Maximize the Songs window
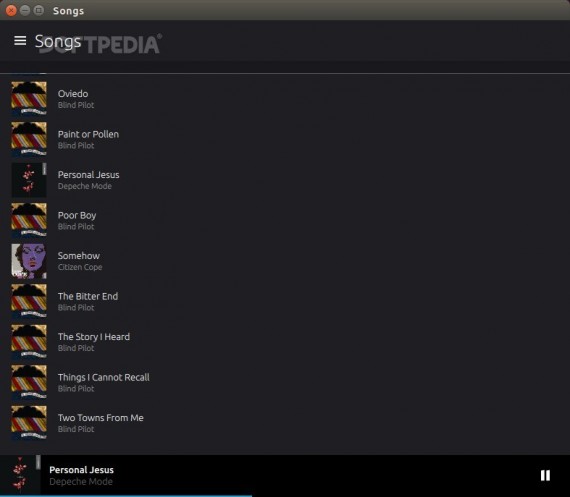Image resolution: width=570 pixels, height=497 pixels. pos(39,10)
